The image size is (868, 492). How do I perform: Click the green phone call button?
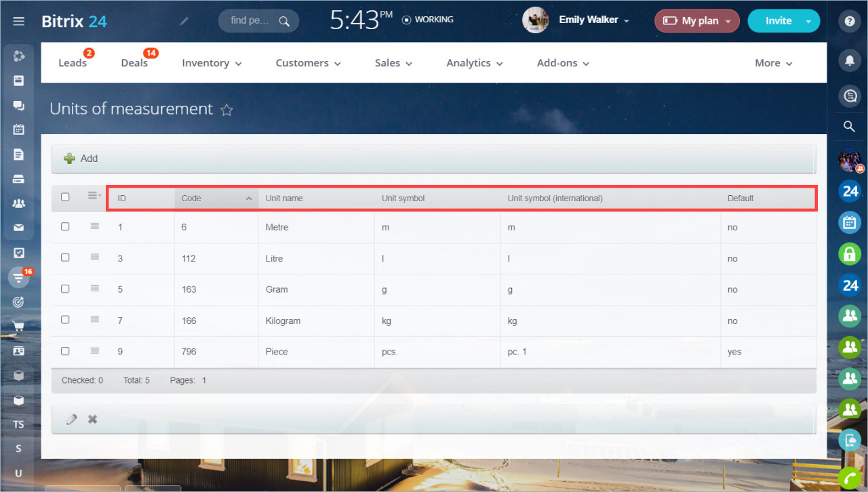850,478
